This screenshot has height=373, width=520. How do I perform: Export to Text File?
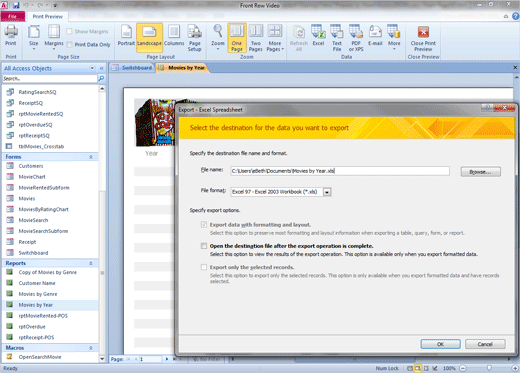pyautogui.click(x=337, y=38)
